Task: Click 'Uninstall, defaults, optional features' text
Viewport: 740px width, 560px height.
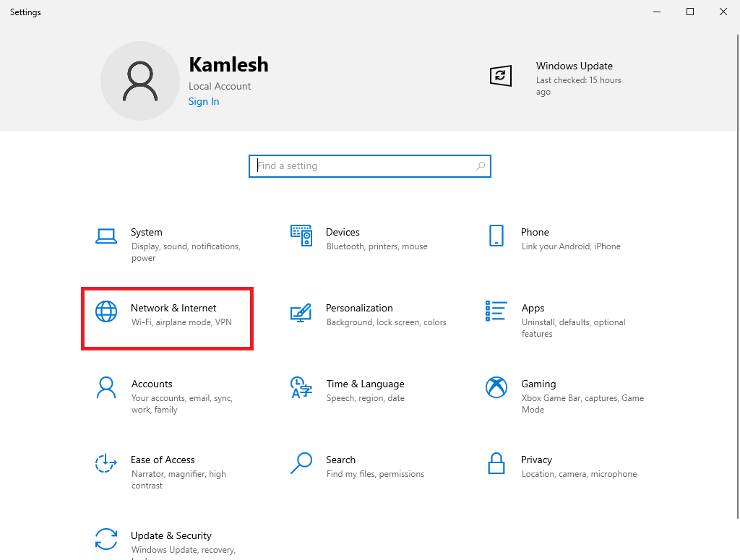Action: tap(573, 328)
